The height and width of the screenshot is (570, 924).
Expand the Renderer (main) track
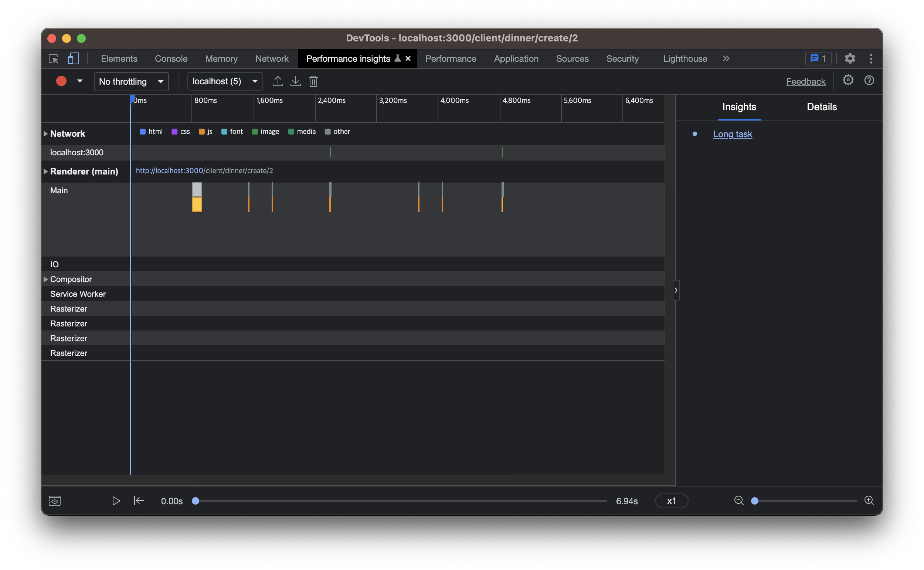click(x=45, y=172)
